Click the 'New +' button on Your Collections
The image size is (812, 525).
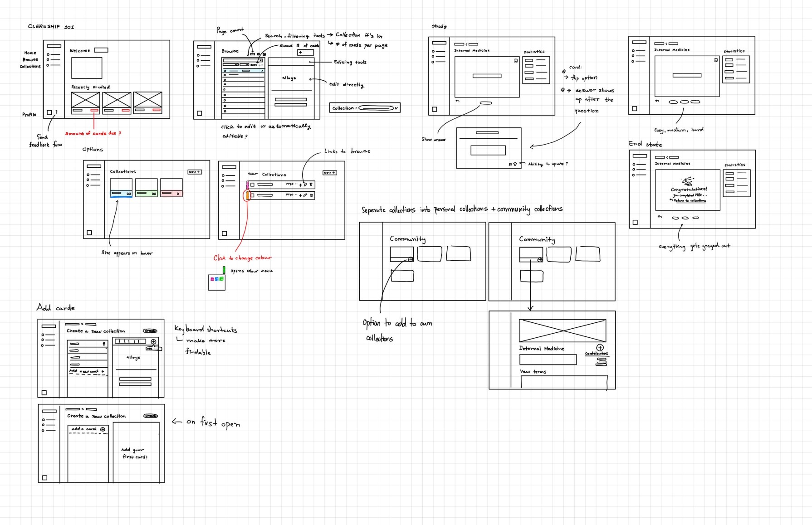click(x=330, y=173)
